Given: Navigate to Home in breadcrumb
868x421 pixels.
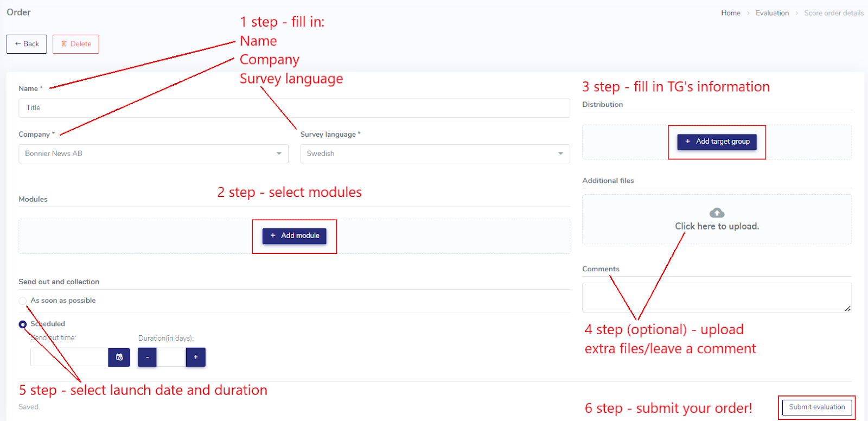Looking at the screenshot, I should [x=731, y=13].
